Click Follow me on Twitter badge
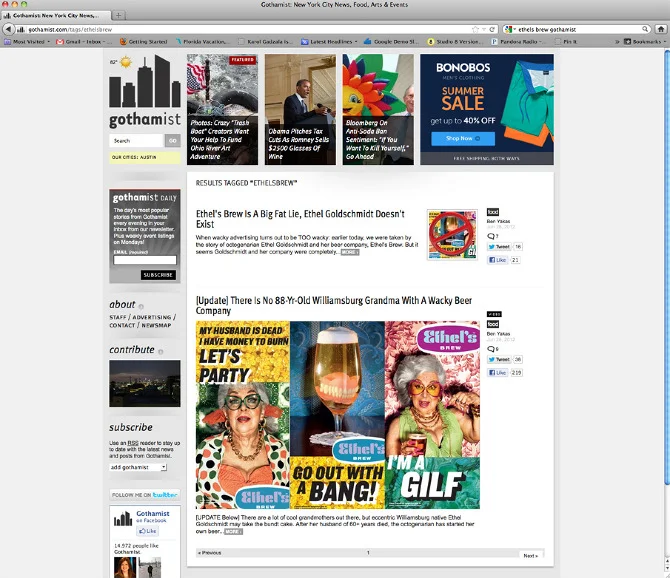670x578 pixels. click(x=144, y=495)
